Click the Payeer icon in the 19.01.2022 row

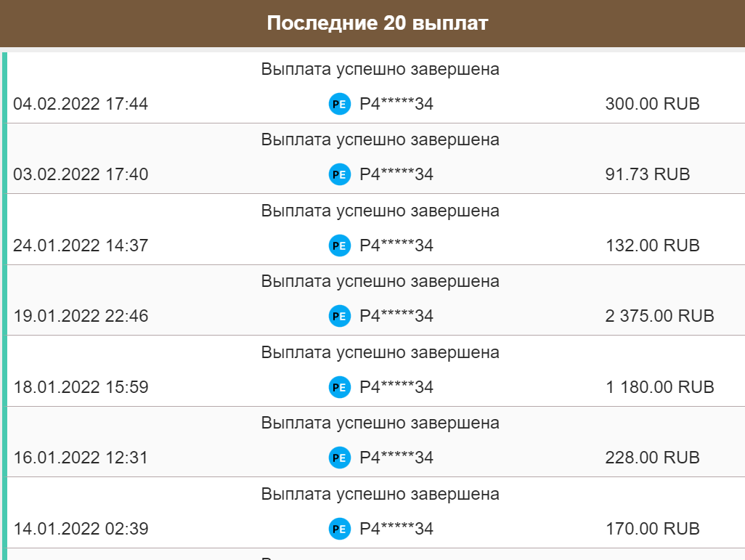340,316
